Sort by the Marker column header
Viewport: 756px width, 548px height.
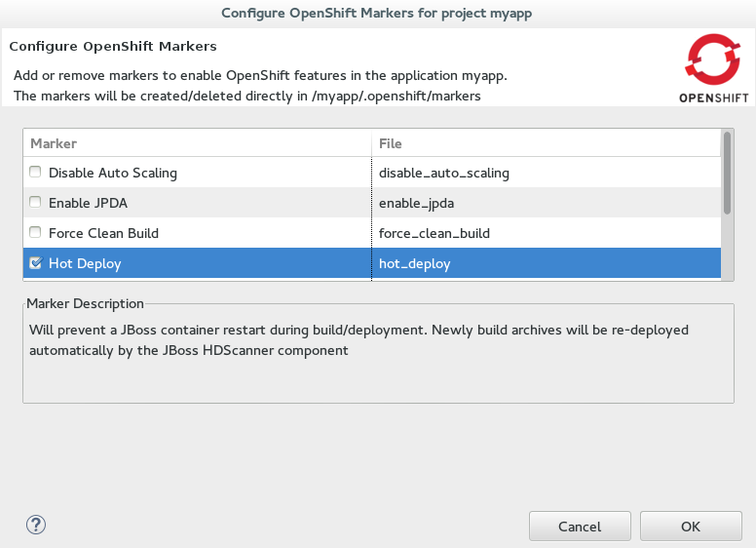pyautogui.click(x=197, y=143)
